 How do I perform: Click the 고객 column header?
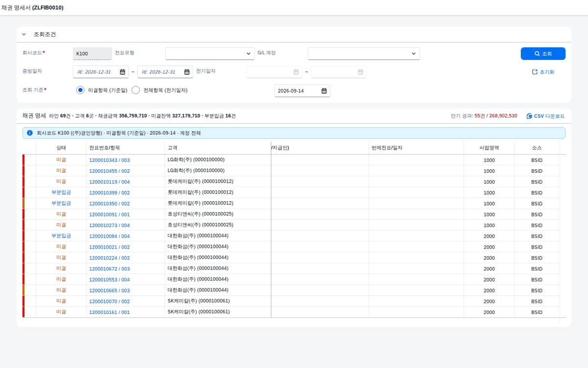click(218, 148)
